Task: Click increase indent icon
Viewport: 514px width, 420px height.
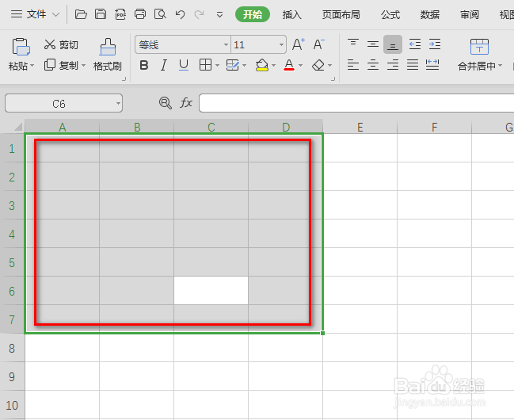Action: pos(435,44)
